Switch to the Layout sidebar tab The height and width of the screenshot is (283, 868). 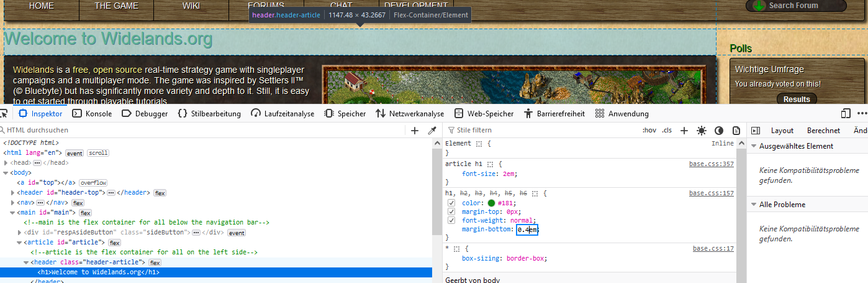tap(782, 131)
